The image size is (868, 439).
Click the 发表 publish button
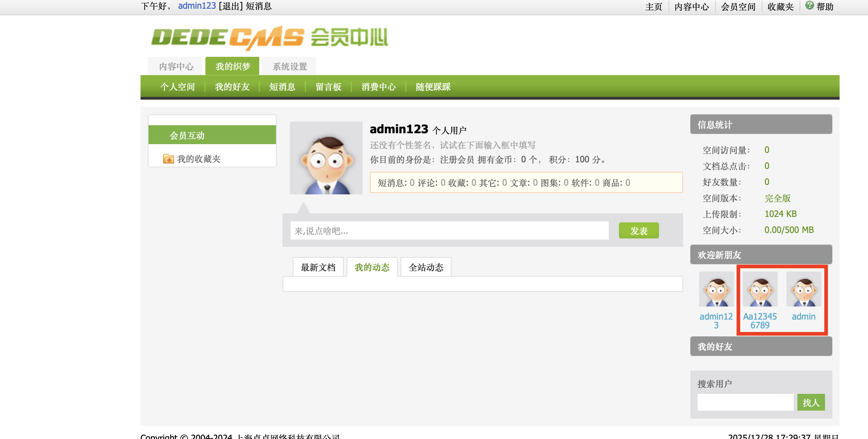[639, 230]
